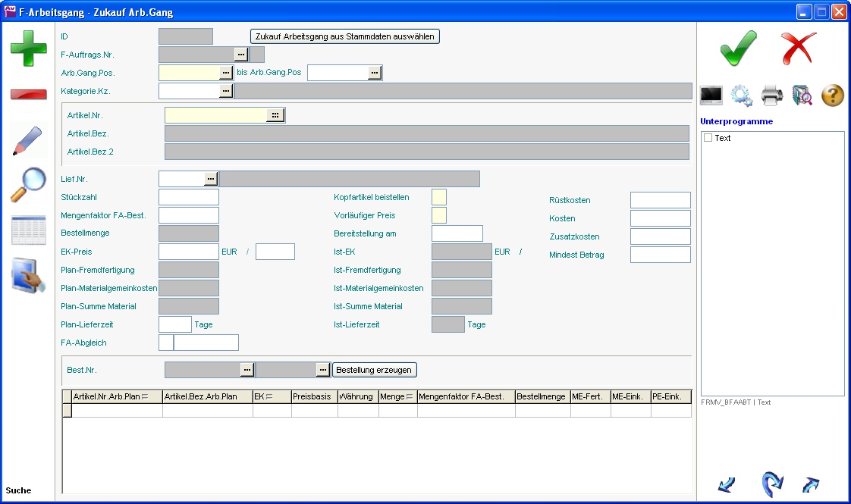The image size is (851, 504).
Task: Confirm with the green checkmark icon
Action: click(738, 49)
